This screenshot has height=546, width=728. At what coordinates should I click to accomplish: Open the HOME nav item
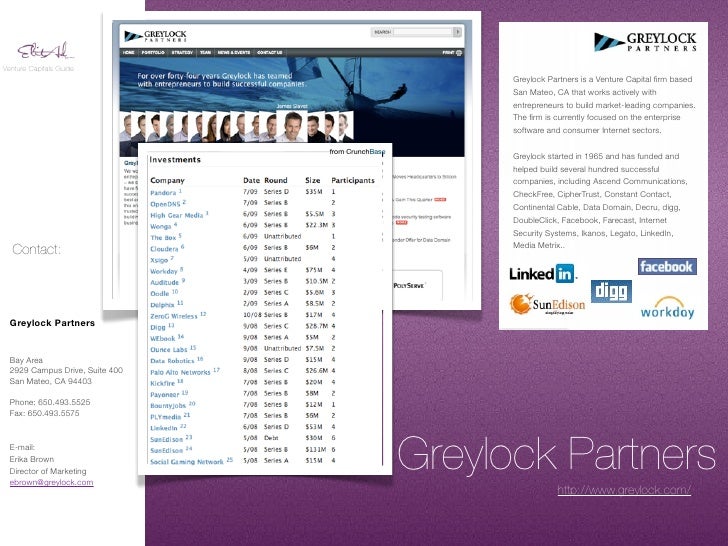coord(129,52)
